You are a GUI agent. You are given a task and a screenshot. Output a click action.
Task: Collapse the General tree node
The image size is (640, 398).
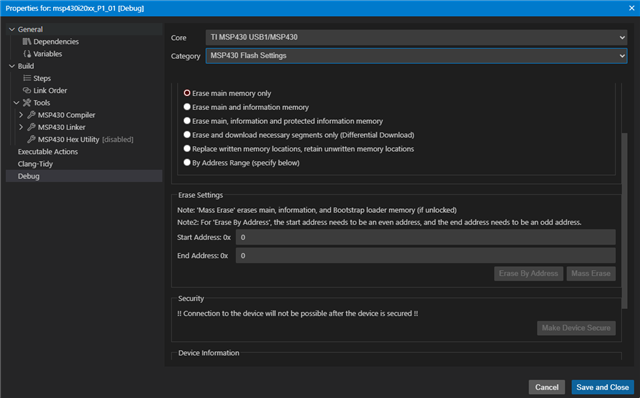click(12, 29)
